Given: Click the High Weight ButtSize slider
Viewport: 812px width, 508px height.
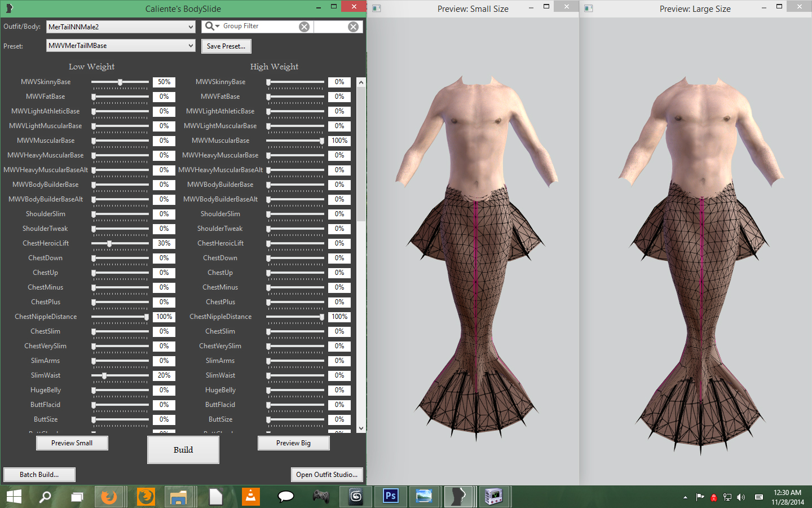Looking at the screenshot, I should click(x=295, y=420).
